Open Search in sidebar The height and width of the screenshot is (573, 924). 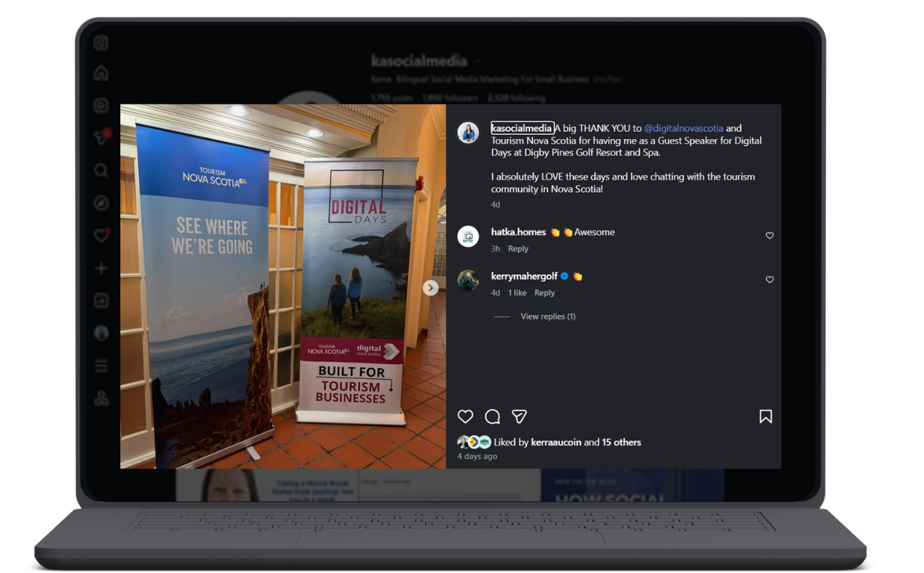pos(101,170)
